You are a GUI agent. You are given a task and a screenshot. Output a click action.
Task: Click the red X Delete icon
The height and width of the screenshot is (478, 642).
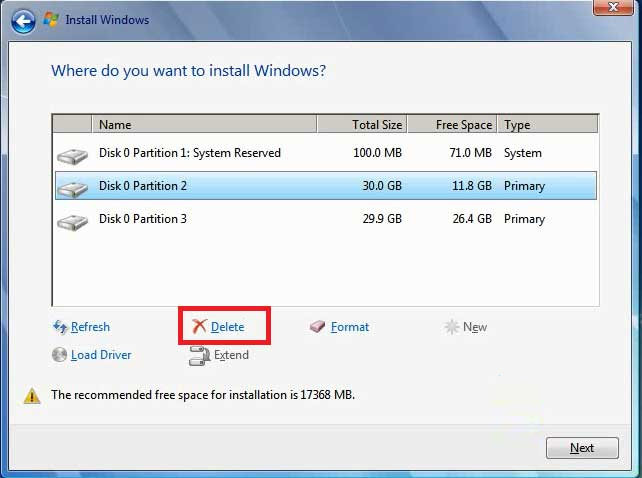[x=199, y=327]
